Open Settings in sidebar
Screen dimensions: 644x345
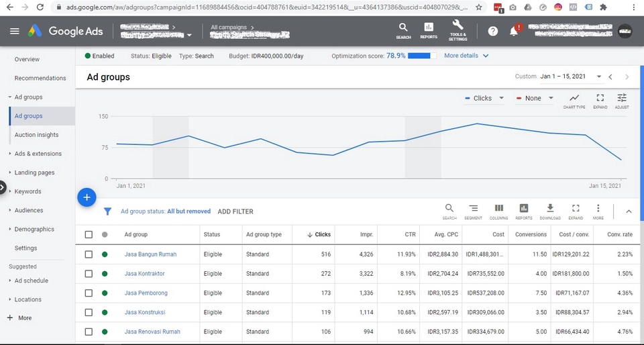click(25, 248)
